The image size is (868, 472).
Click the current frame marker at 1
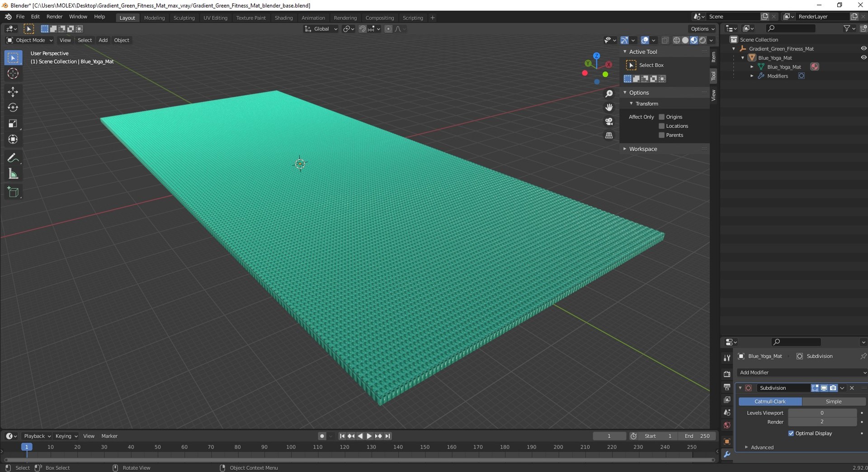[27, 447]
